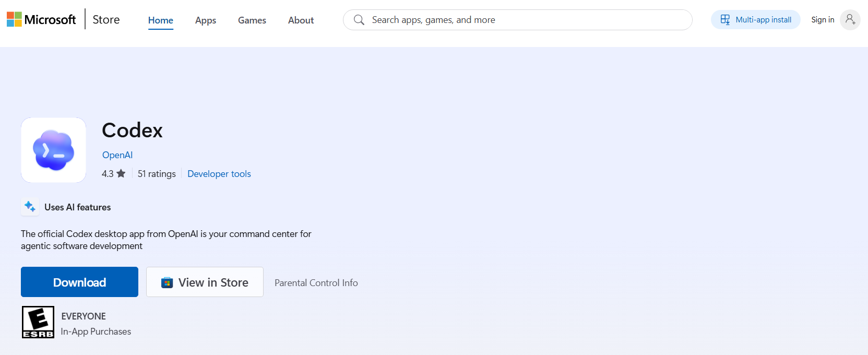Open the Games tab

point(252,20)
